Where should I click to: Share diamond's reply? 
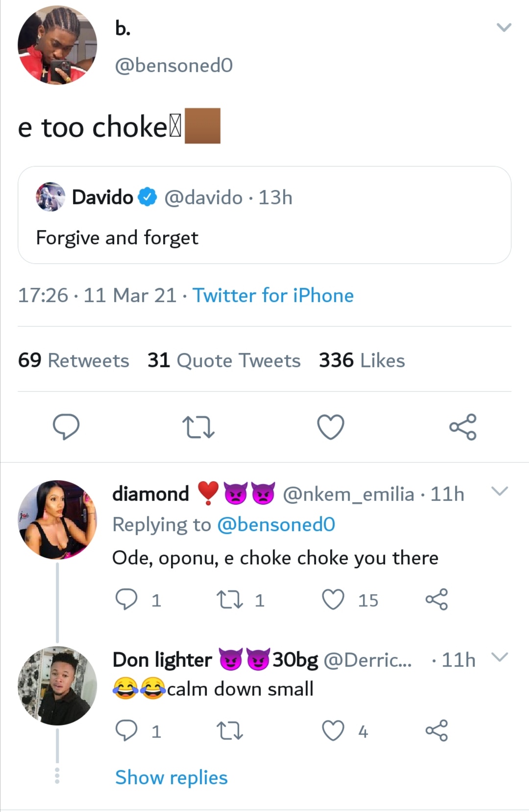click(436, 600)
